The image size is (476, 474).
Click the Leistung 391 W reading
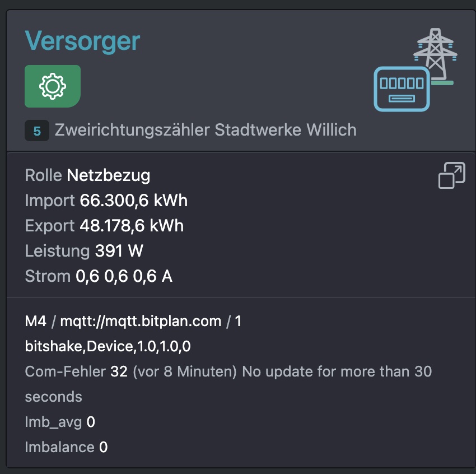click(x=84, y=251)
